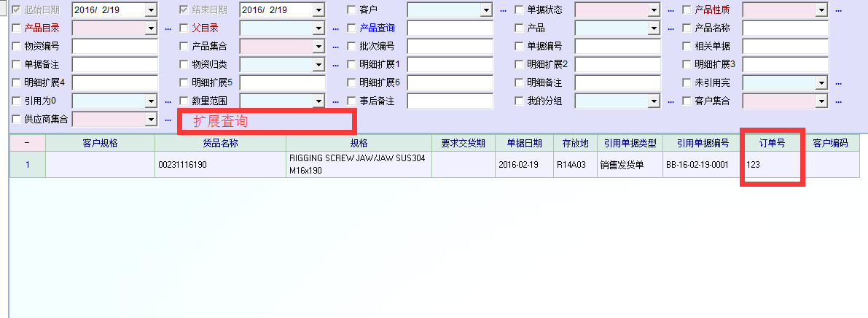Select the 货品名称 column header
Viewport: 868px width, 318px height.
click(x=220, y=144)
